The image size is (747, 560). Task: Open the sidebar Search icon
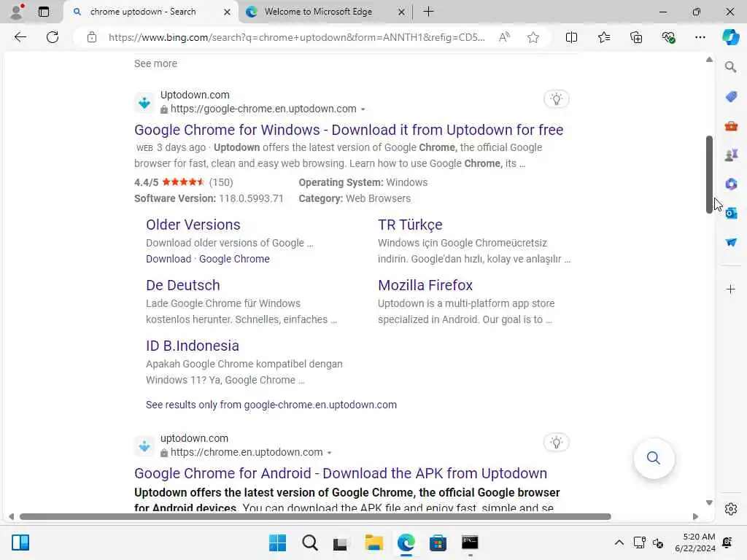(x=730, y=67)
